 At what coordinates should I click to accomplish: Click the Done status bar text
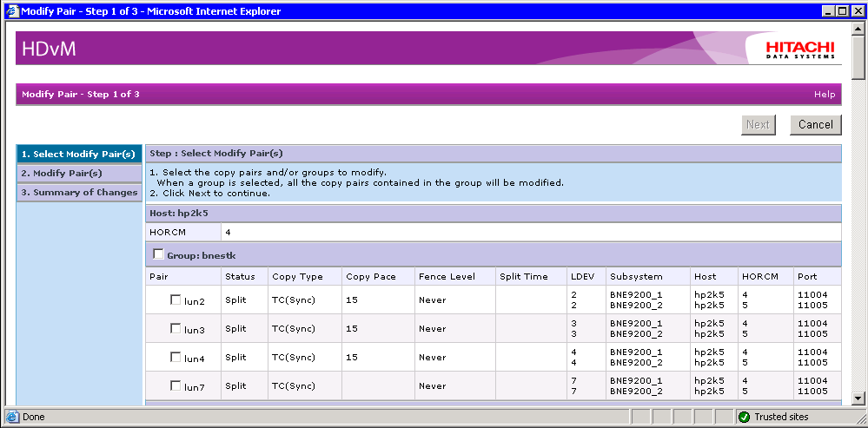pyautogui.click(x=34, y=417)
